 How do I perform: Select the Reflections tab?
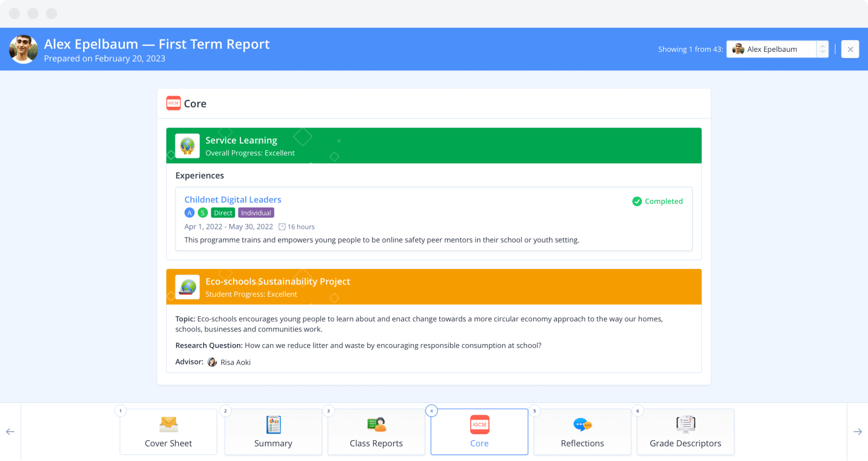[x=582, y=432]
